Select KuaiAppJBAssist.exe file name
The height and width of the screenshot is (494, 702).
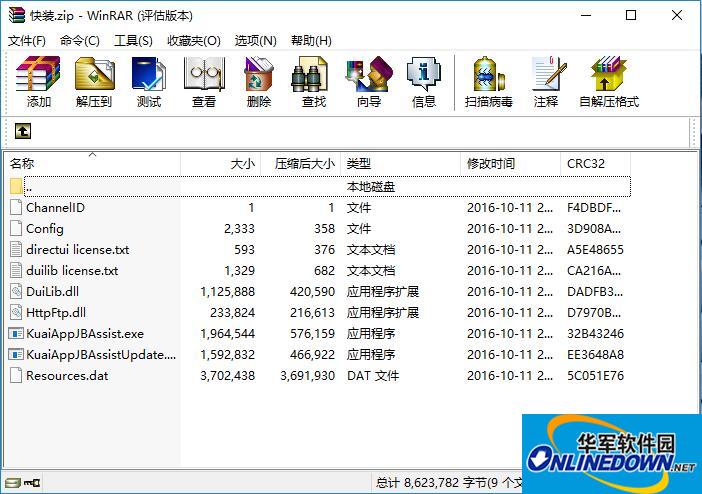coord(85,334)
